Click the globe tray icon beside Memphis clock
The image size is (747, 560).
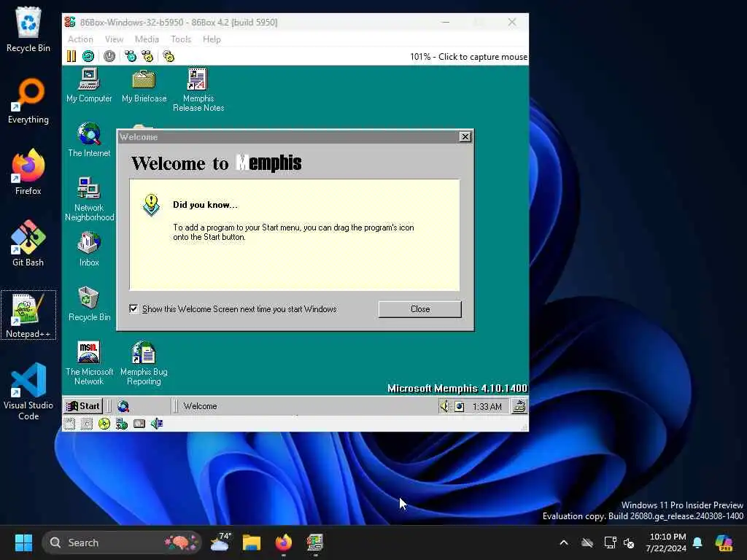pos(460,407)
